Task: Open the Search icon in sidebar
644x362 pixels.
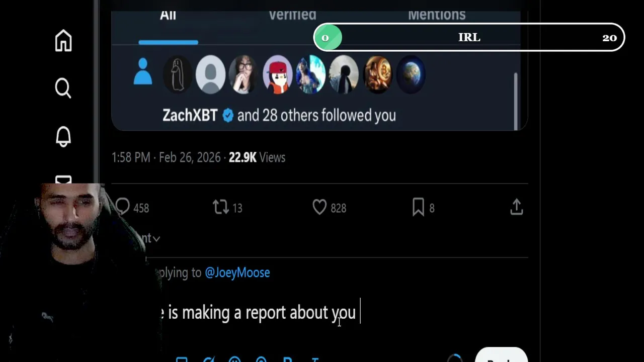Action: pos(63,88)
